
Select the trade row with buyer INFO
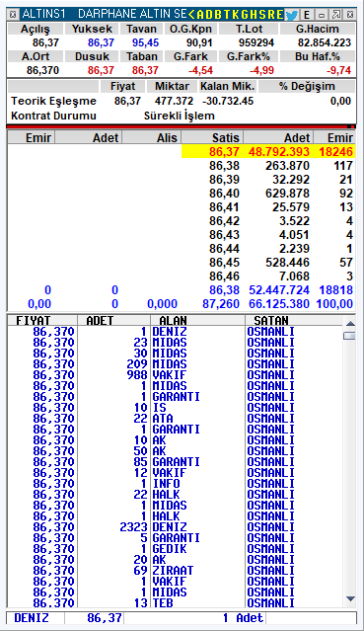tap(176, 484)
